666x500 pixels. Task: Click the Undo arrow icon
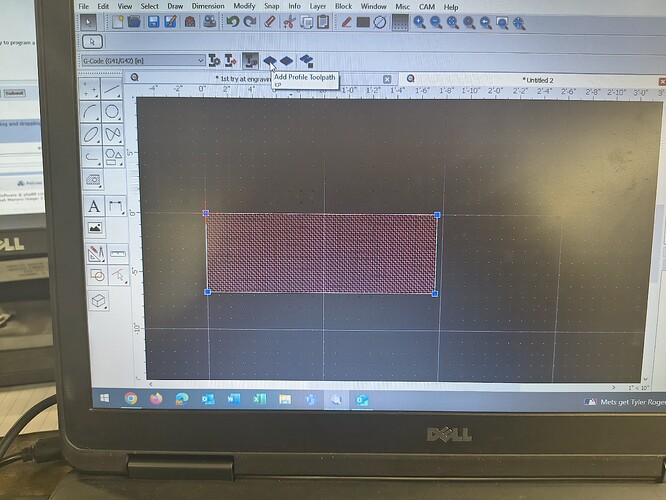(232, 22)
